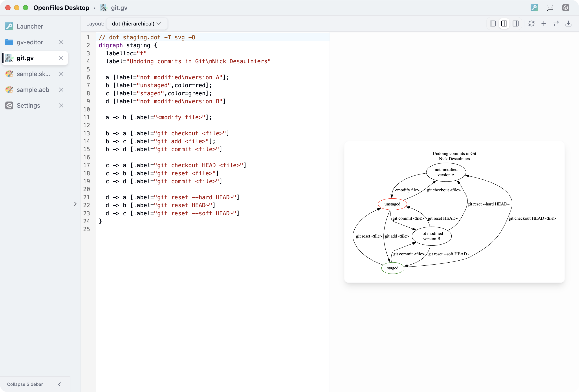The height and width of the screenshot is (392, 579).
Task: Click the Launcher key icon in sidebar
Action: pos(9,26)
